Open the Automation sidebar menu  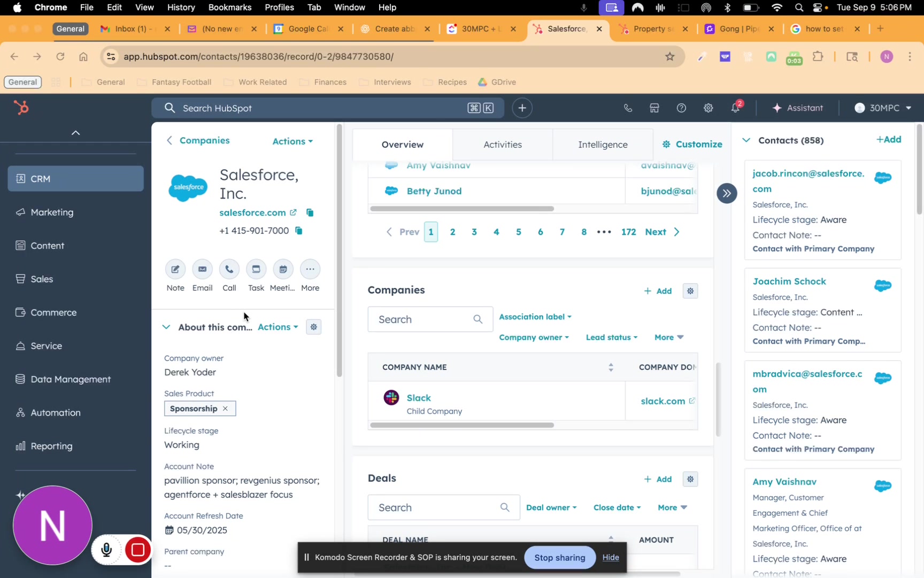(75, 413)
